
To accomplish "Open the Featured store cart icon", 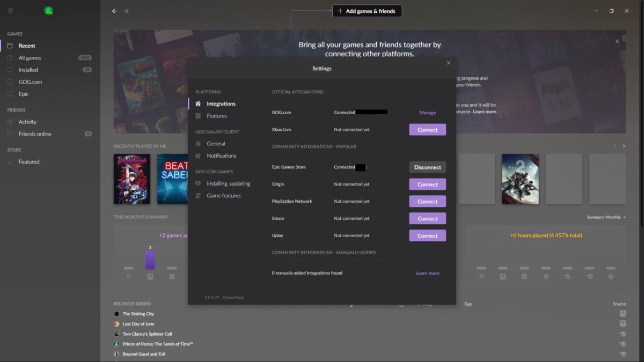I will pos(10,161).
